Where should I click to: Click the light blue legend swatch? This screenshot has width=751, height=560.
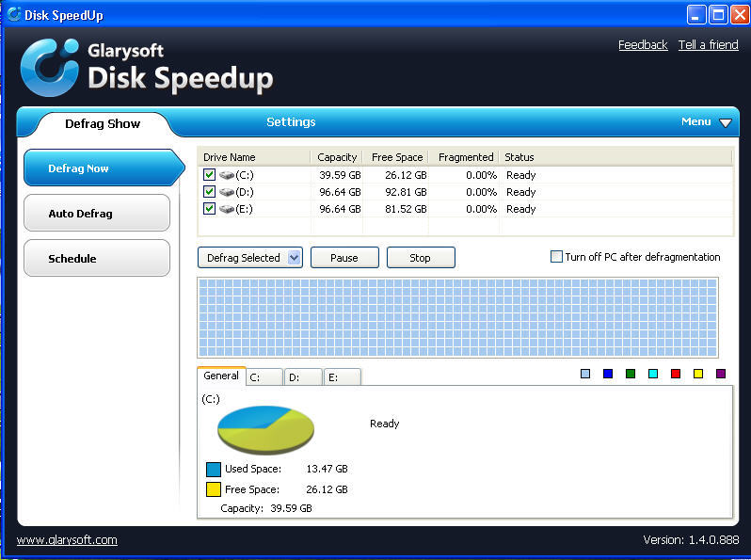pos(585,374)
